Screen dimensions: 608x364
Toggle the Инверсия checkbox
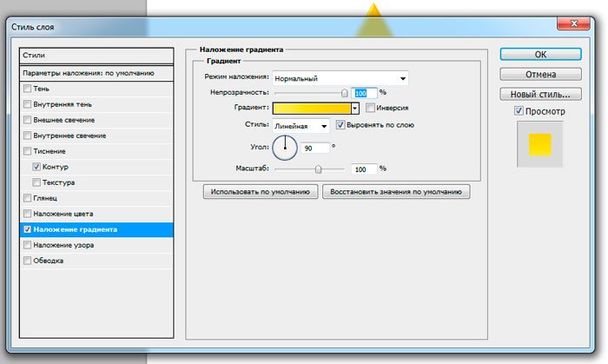[x=371, y=108]
